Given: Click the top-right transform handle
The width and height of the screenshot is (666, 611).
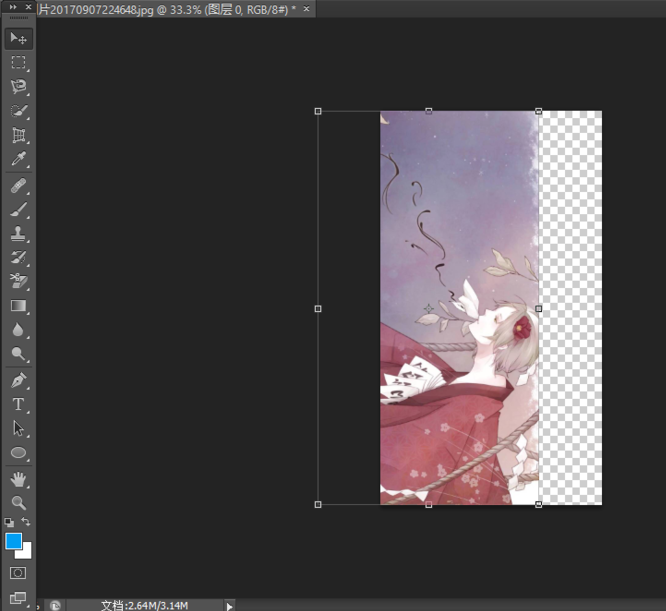Looking at the screenshot, I should 539,111.
